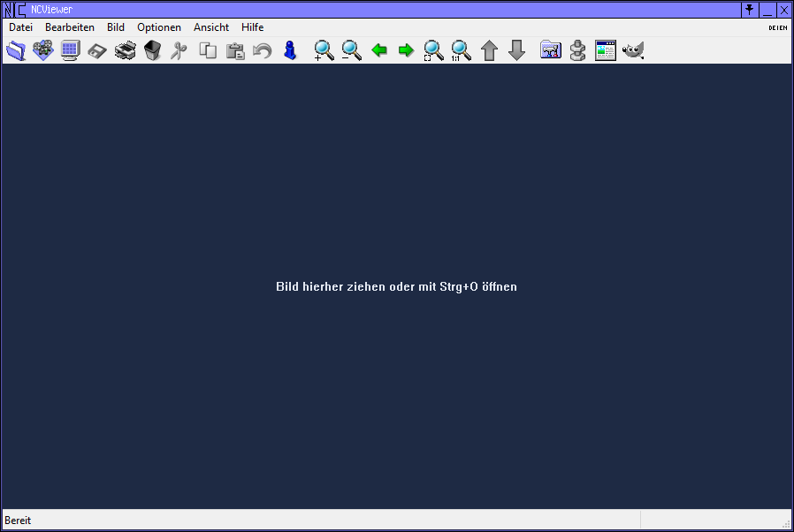Set zoom to 1:1 original size

point(461,50)
